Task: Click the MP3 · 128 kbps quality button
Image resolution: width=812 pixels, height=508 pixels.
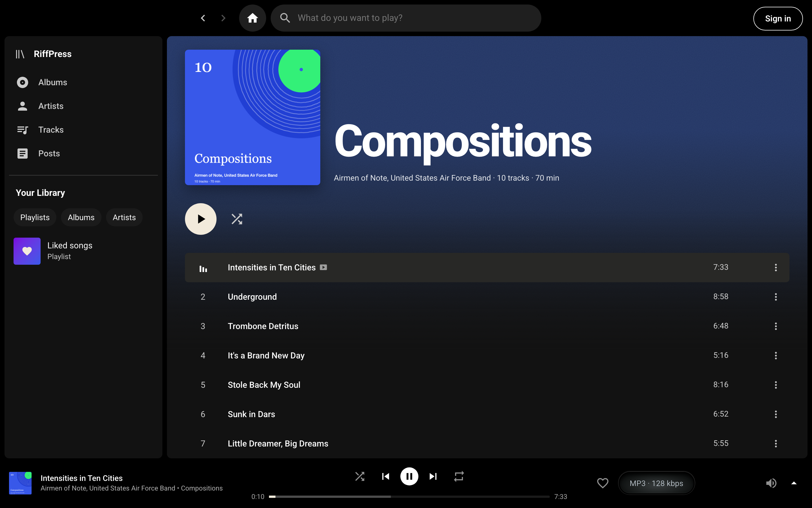Action: [x=656, y=483]
